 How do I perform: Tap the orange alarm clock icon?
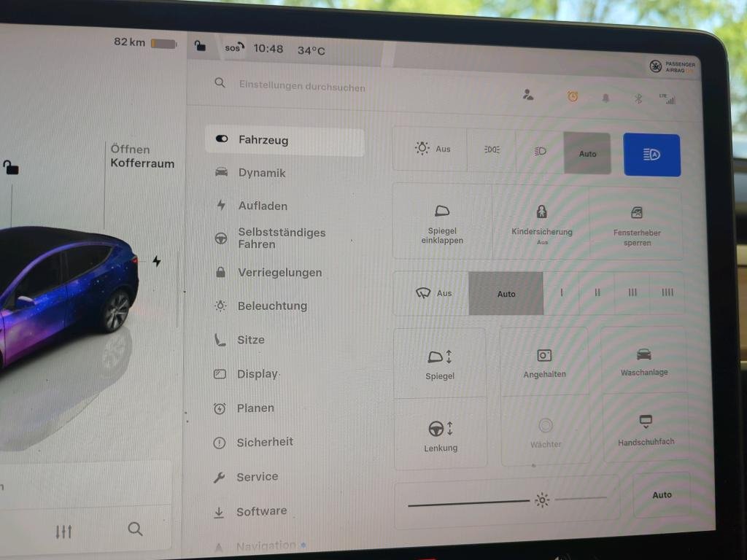[573, 97]
